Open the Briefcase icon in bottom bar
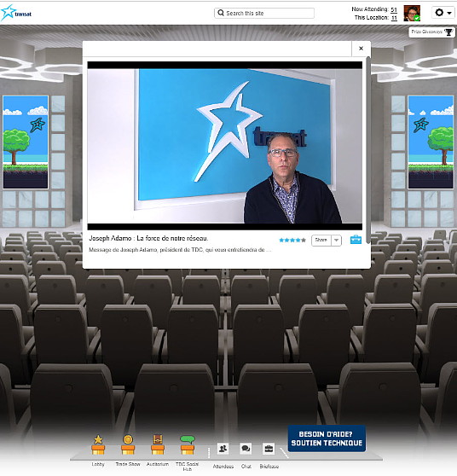Screen dimensions: 457x476 click(x=269, y=449)
